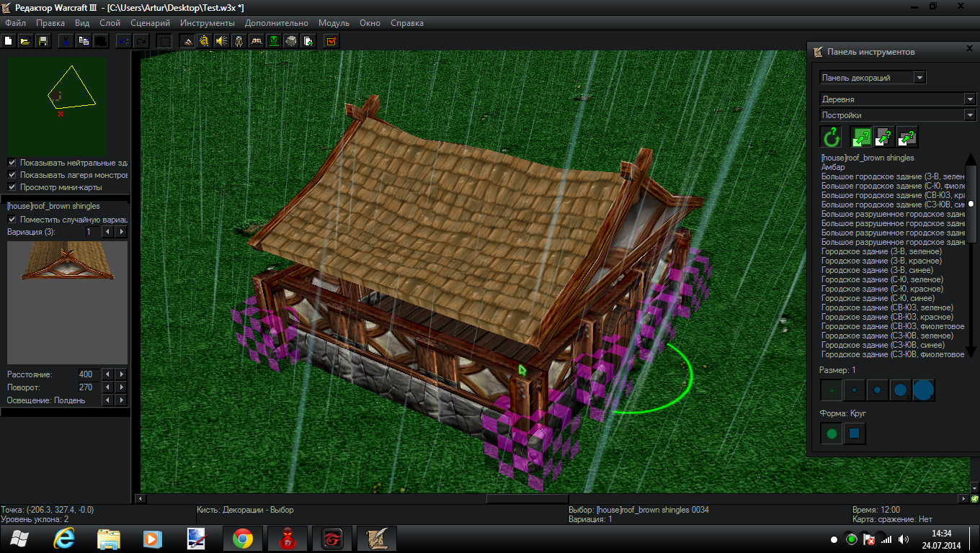980x553 pixels.
Task: Open the Trigger editor letter 'a' icon
Action: (205, 41)
